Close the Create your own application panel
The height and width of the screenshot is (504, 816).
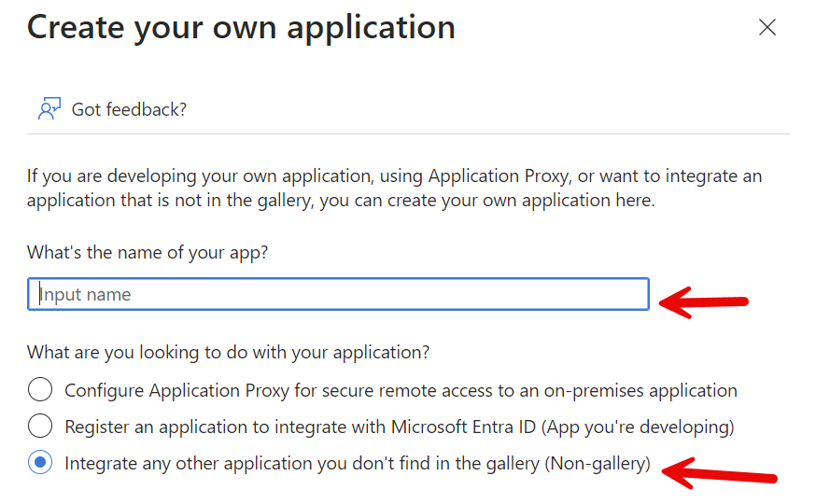coord(767,27)
